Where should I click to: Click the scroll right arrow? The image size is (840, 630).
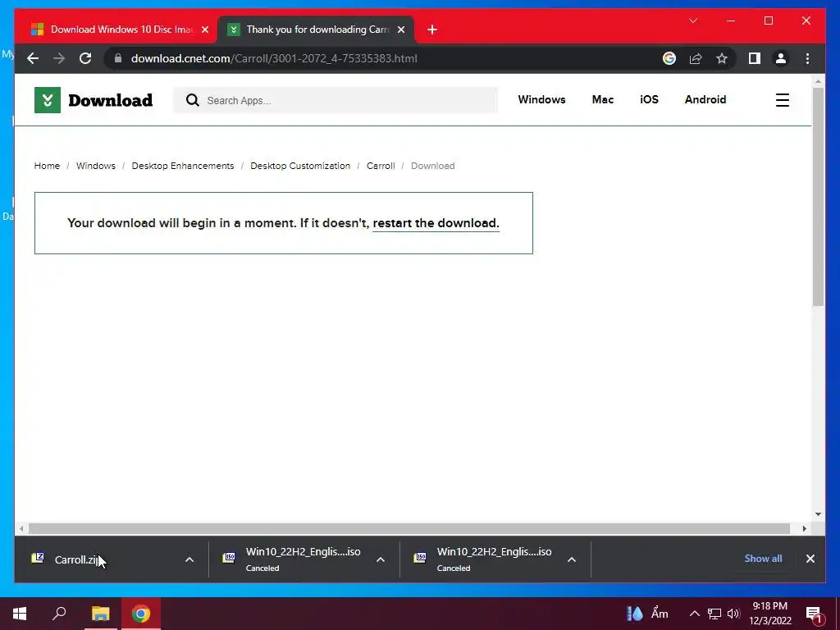tap(804, 529)
